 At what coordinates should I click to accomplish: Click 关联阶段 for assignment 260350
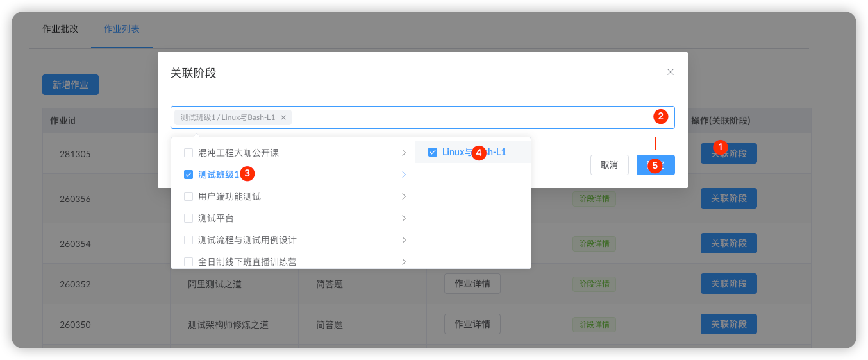coord(728,324)
